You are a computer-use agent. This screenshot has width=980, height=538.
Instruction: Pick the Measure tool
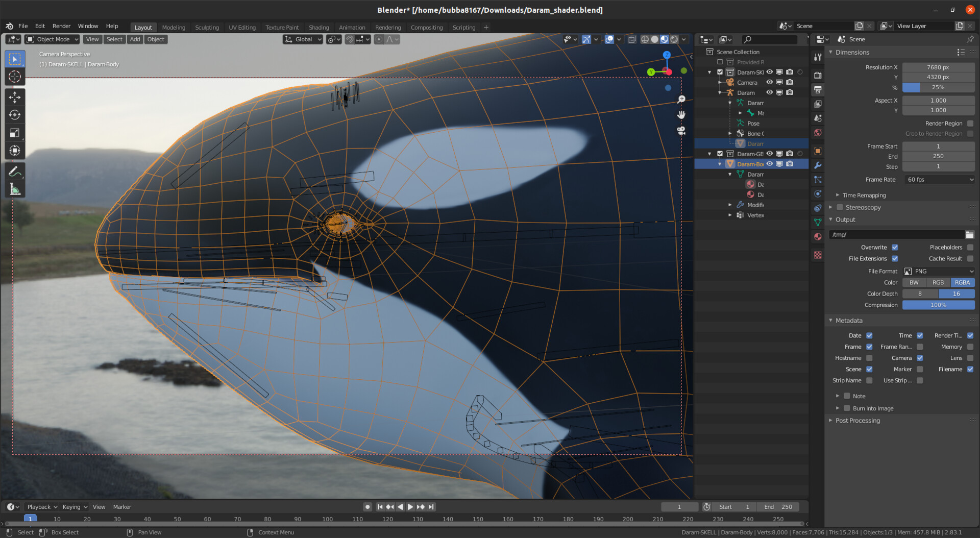click(x=15, y=190)
